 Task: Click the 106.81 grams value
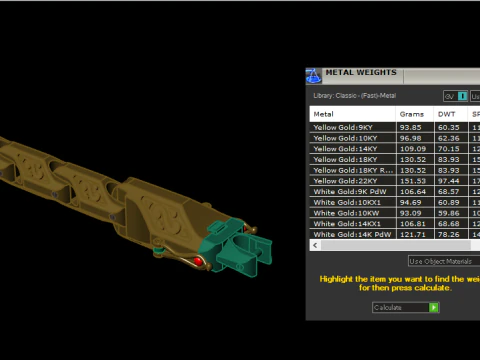click(413, 224)
